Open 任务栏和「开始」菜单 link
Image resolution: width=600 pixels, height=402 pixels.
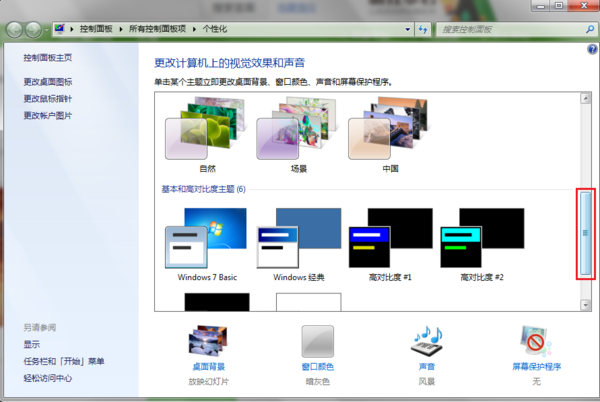[64, 361]
